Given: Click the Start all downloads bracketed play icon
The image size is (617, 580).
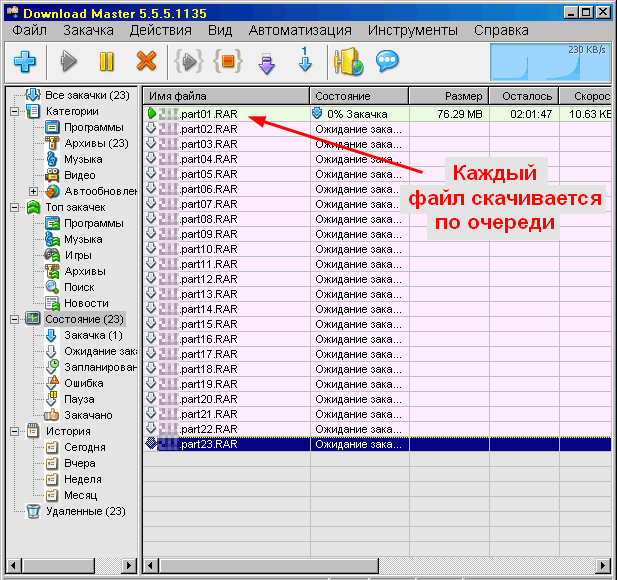Looking at the screenshot, I should 189,61.
